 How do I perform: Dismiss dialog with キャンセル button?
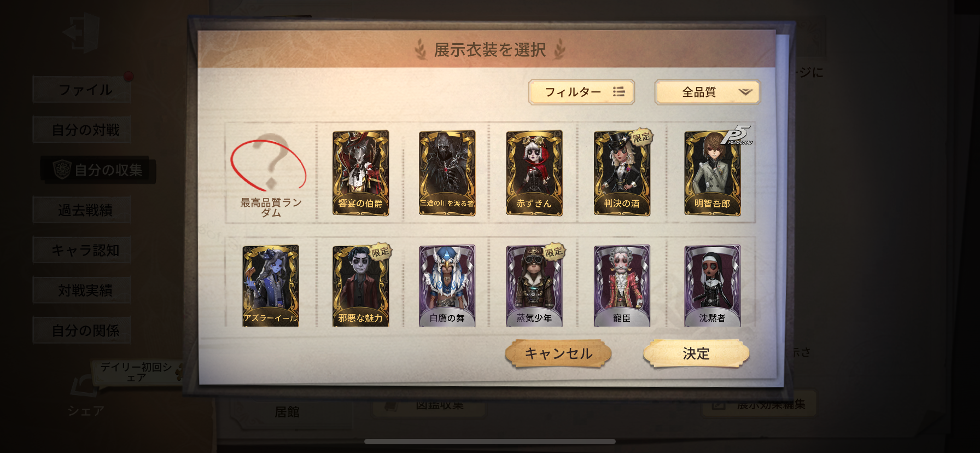tap(558, 353)
